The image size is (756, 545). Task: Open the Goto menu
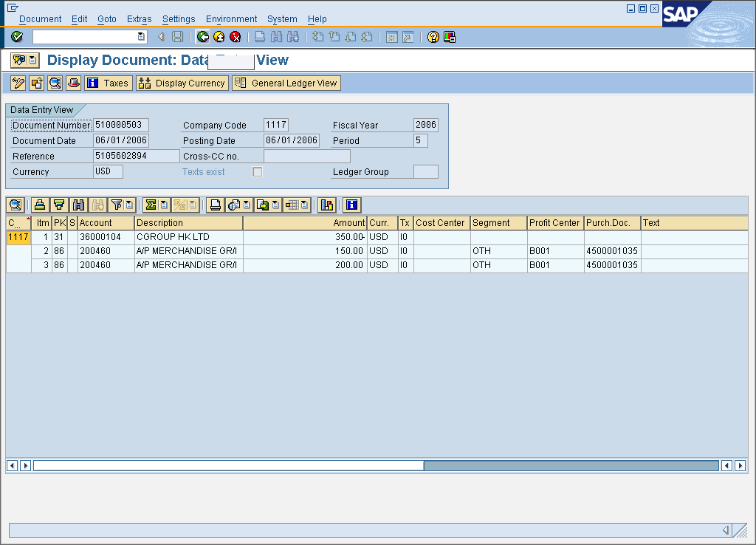coord(106,18)
